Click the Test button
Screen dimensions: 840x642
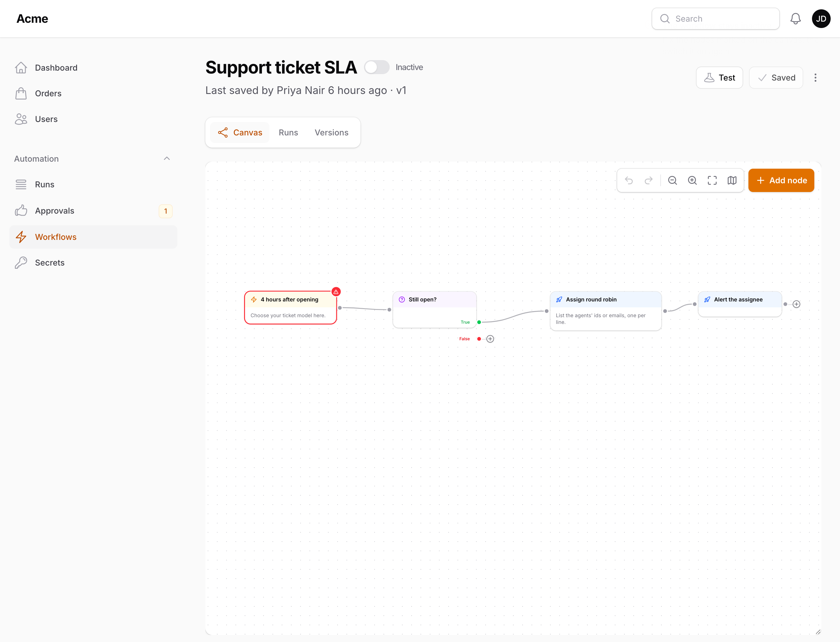click(719, 78)
